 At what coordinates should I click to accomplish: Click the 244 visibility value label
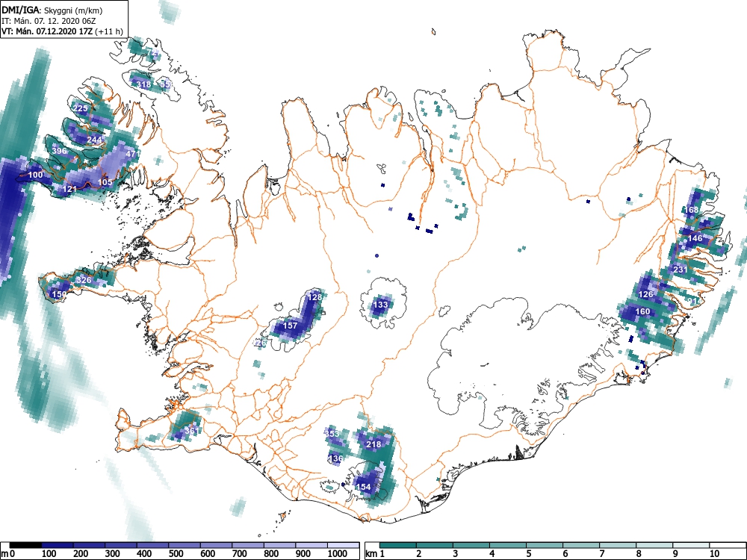94,140
